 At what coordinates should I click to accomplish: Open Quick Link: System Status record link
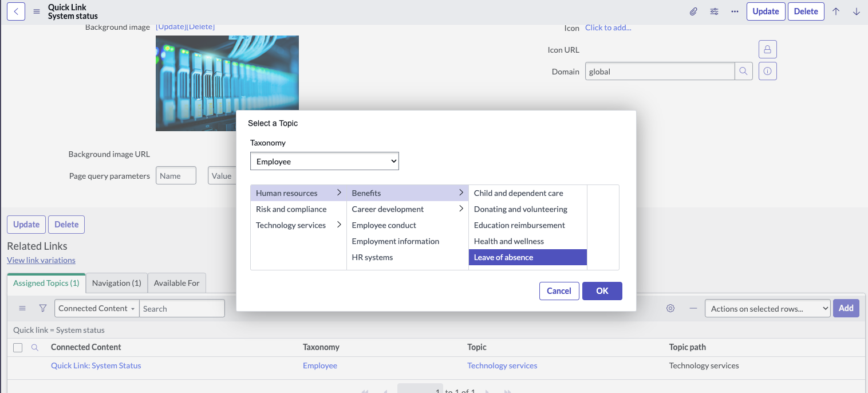[x=96, y=366]
